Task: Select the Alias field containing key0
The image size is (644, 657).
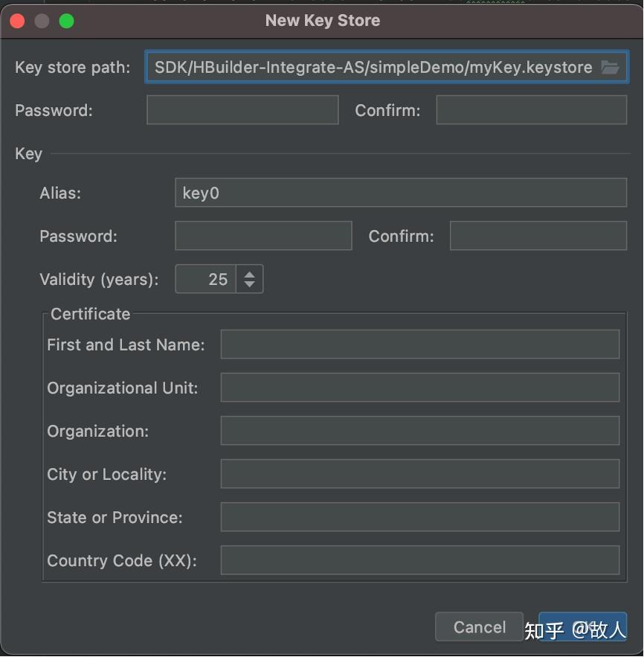Action: tap(400, 193)
